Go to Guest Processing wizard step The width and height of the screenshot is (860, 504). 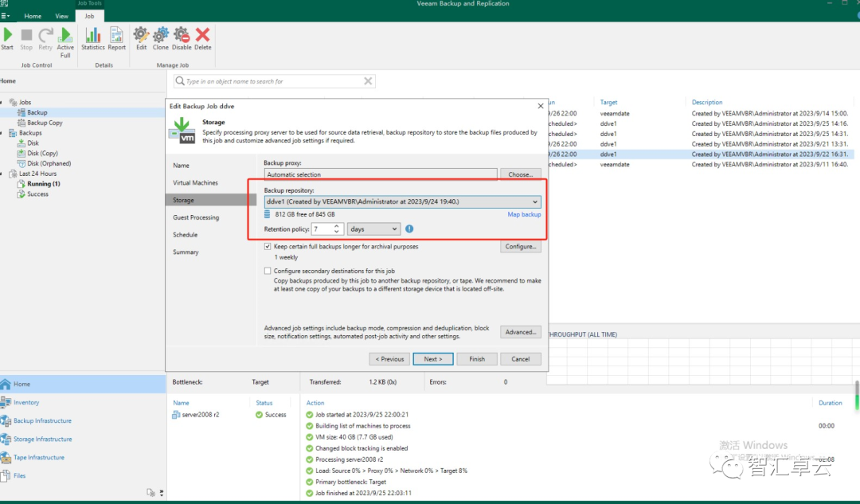(196, 217)
